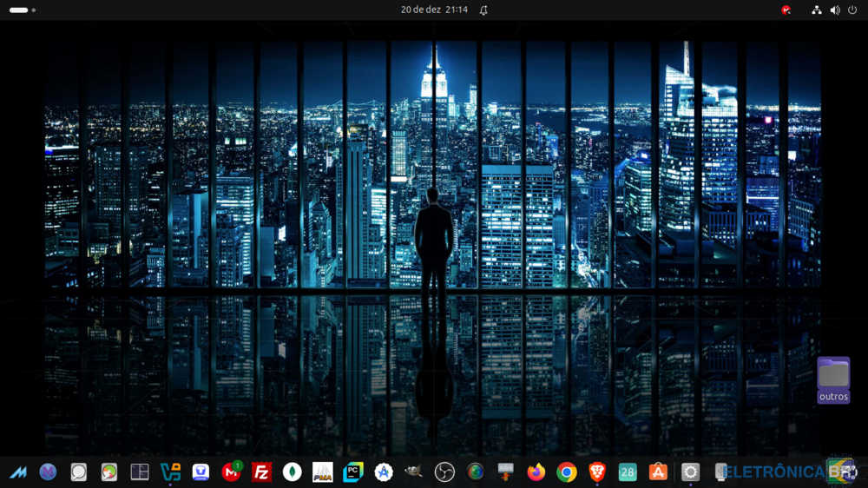Launch the Brave browser
868x488 pixels.
pos(597,472)
